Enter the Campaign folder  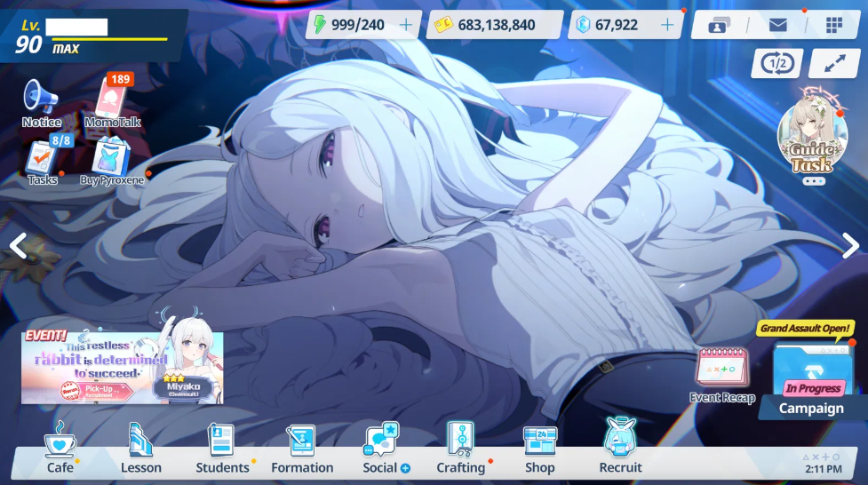[810, 382]
